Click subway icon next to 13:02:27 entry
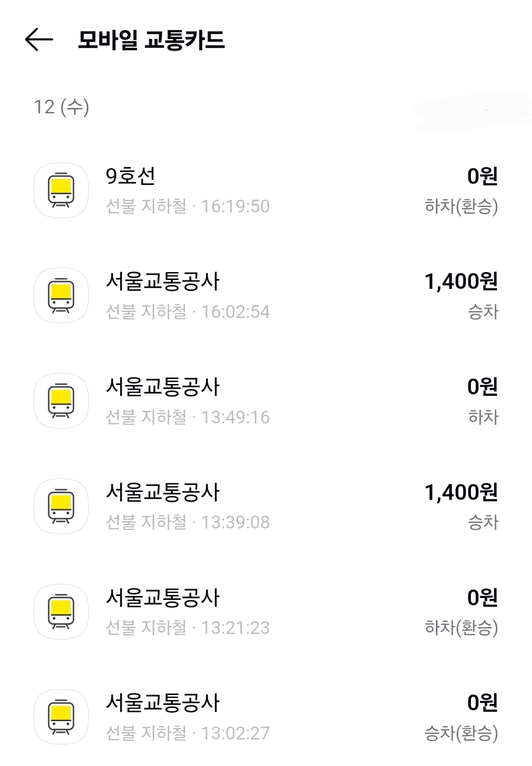This screenshot has width=532, height=766. pyautogui.click(x=61, y=716)
